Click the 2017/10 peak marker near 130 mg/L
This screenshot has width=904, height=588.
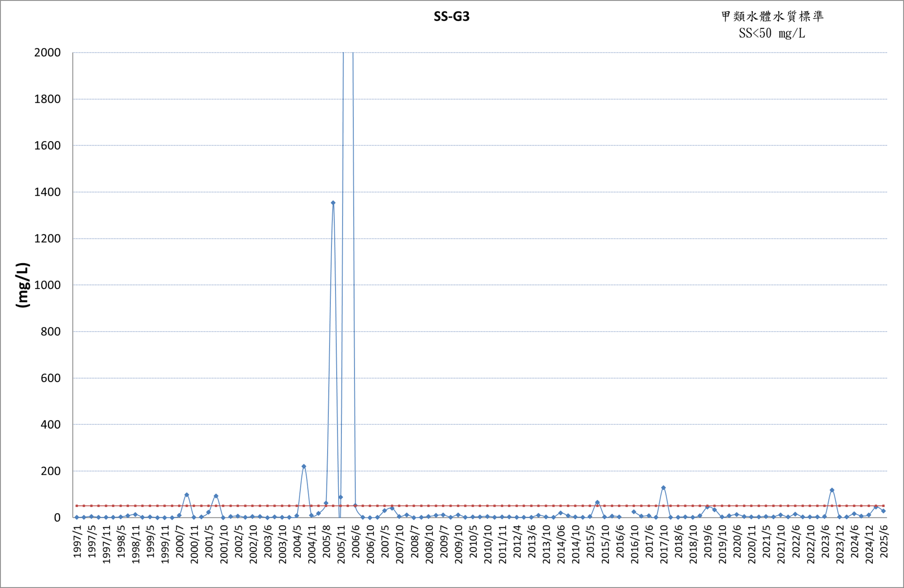(663, 488)
